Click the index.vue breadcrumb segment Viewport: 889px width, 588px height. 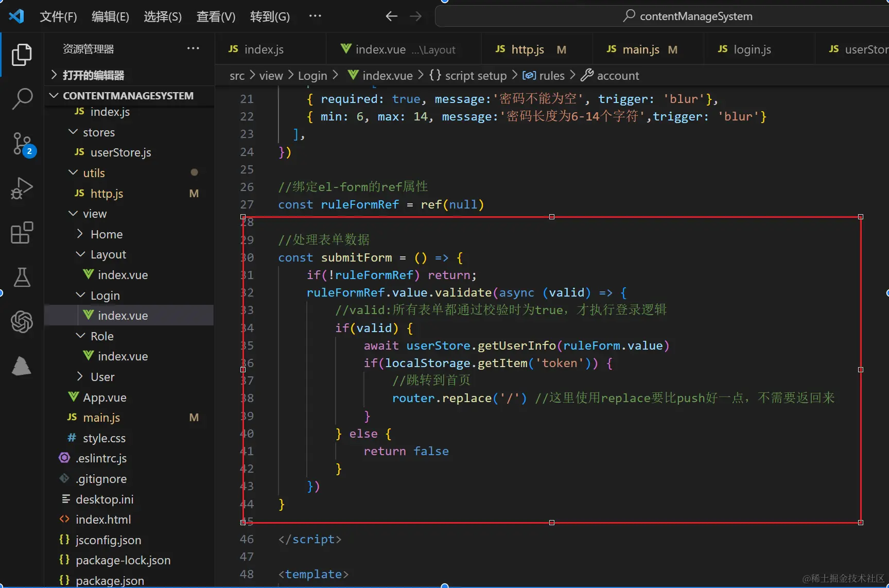[380, 76]
